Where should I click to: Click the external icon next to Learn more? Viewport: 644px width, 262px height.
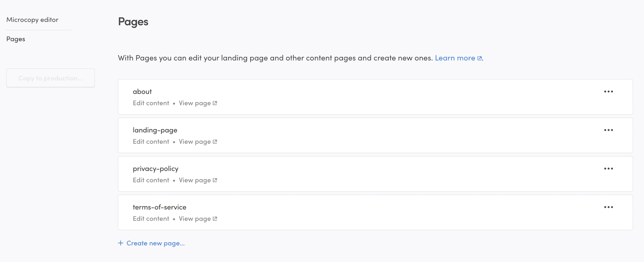click(479, 58)
